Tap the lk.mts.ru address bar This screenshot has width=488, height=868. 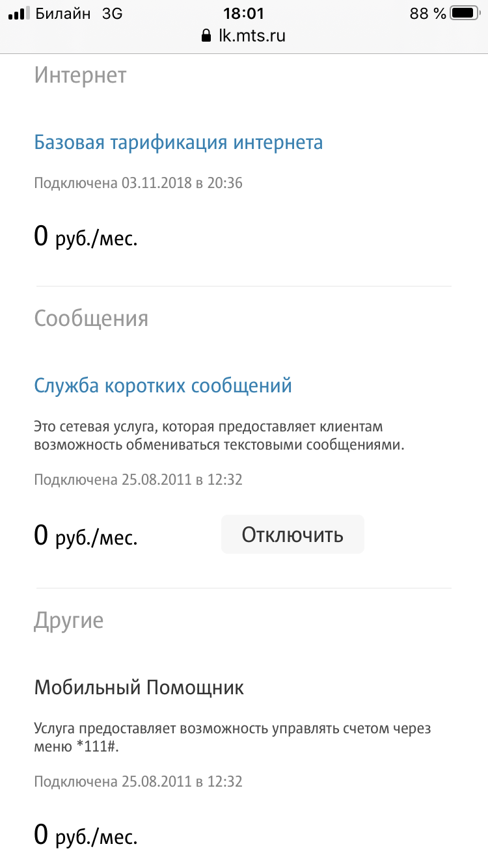click(x=243, y=35)
